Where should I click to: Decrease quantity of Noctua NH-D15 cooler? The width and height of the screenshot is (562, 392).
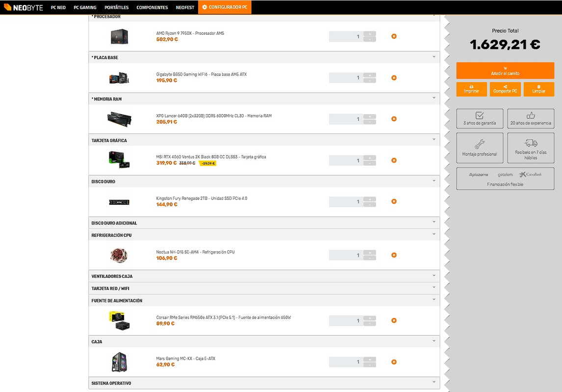pos(370,258)
